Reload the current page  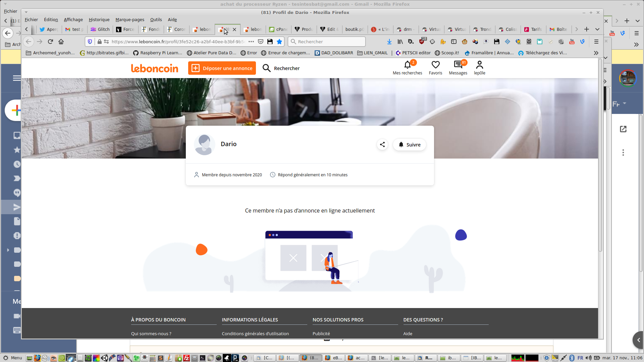[50, 42]
